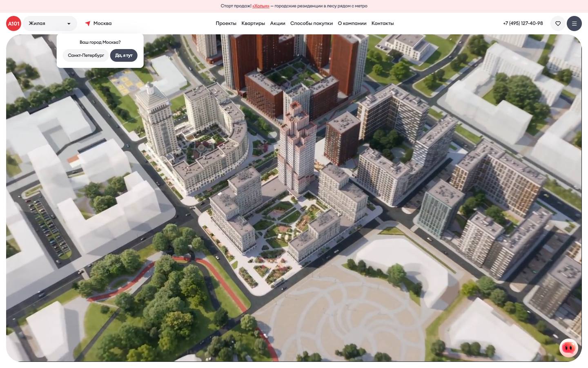Open the hamburger menu button

[574, 23]
